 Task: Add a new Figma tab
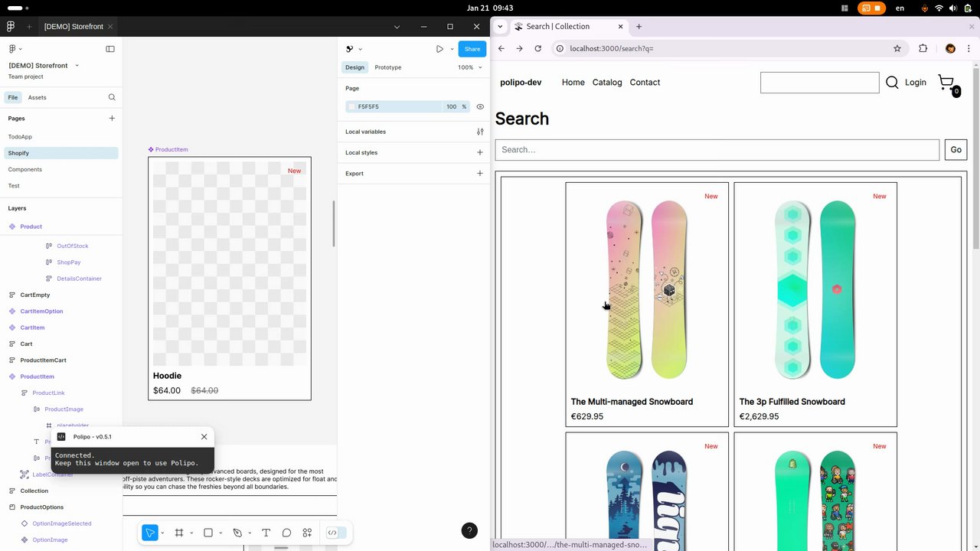(x=29, y=26)
